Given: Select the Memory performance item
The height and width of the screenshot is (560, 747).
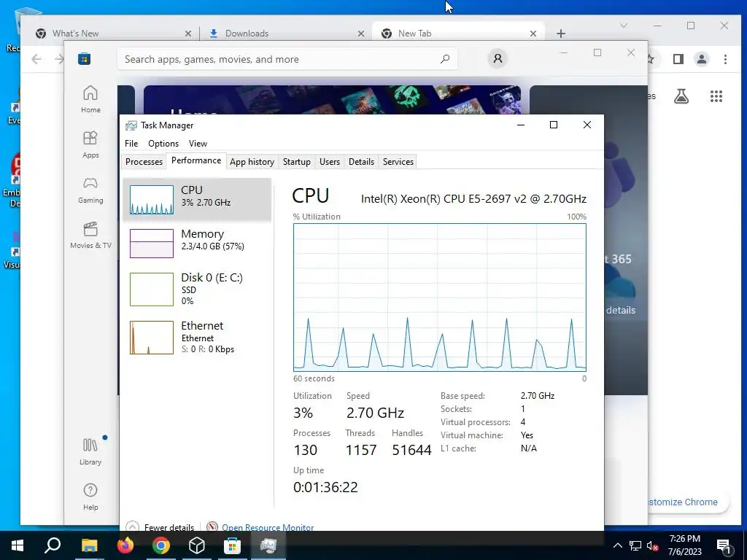Looking at the screenshot, I should (x=197, y=243).
